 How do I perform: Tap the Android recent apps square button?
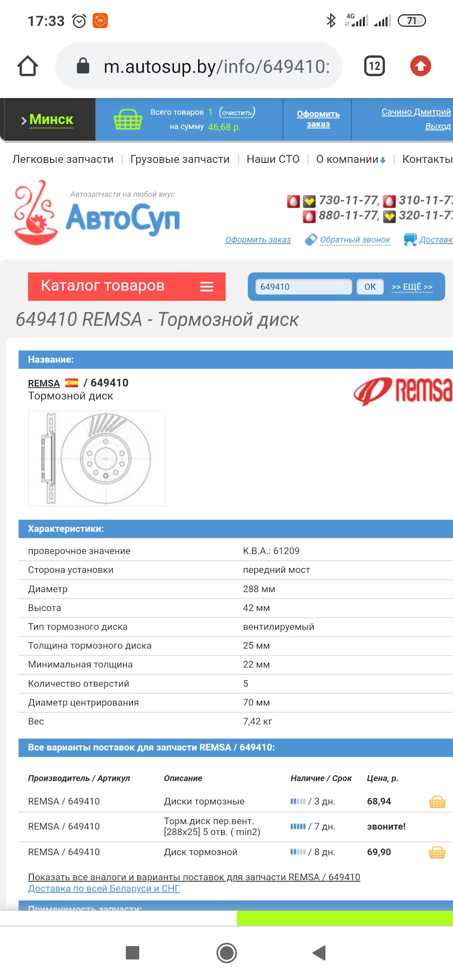(x=133, y=952)
